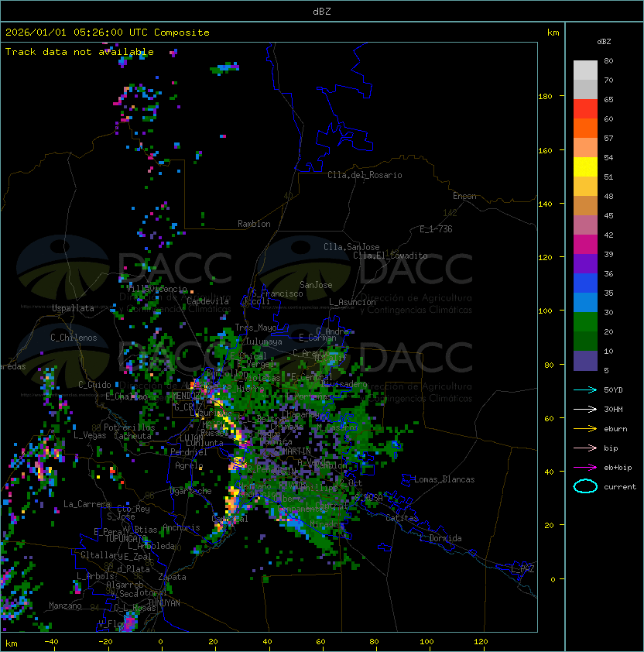The image size is (644, 652).
Task: Click the 'Manzano' map label
Action: (x=65, y=606)
